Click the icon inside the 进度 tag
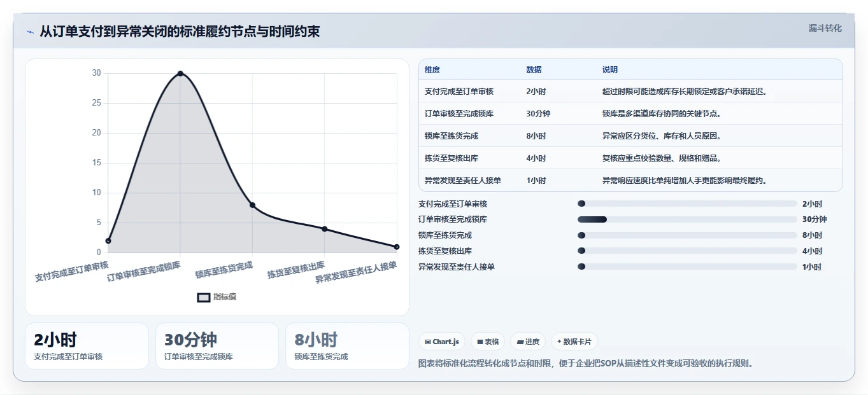This screenshot has height=395, width=868. click(x=520, y=342)
